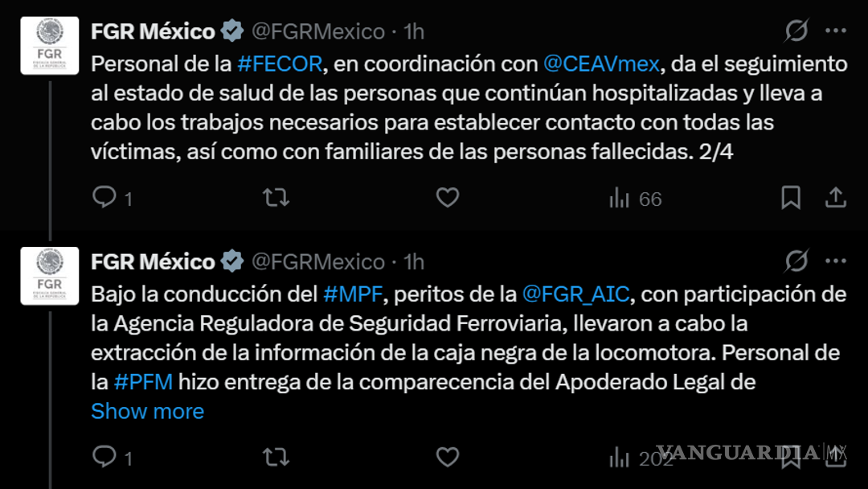Expand the tweet with Show more
This screenshot has height=489, width=868.
pos(147,411)
